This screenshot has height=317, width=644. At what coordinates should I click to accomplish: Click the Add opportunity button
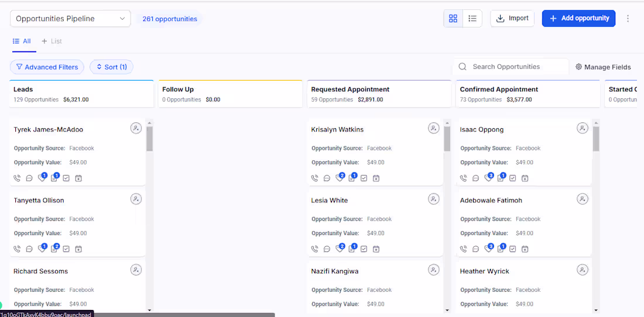click(x=578, y=19)
